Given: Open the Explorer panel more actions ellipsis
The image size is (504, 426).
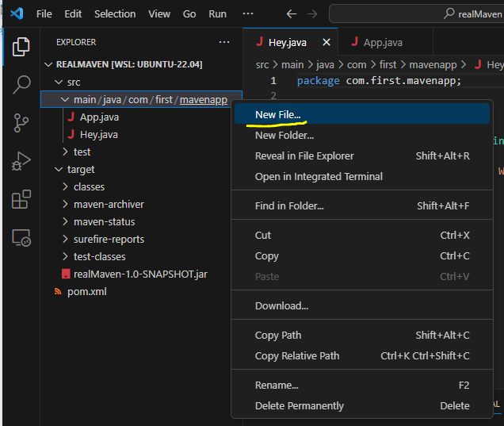Looking at the screenshot, I should pyautogui.click(x=224, y=42).
